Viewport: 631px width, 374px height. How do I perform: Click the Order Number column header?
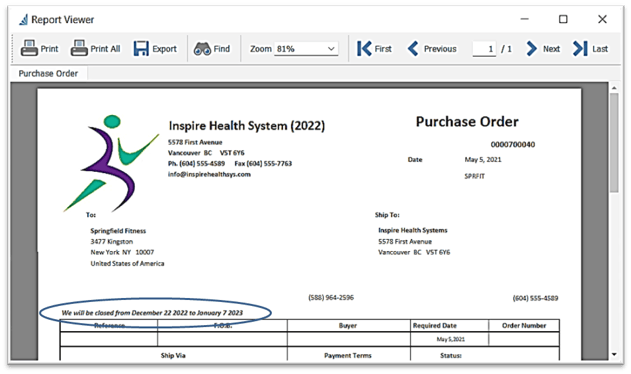pos(524,325)
